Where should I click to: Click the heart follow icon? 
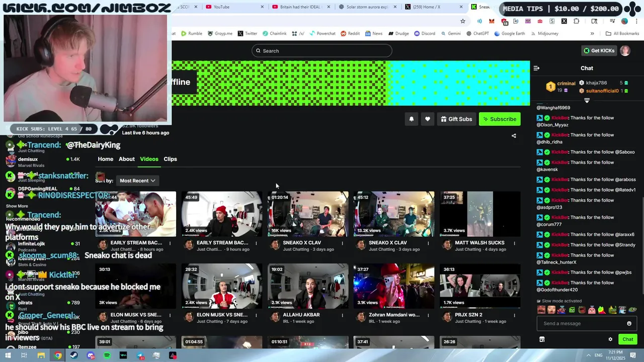pyautogui.click(x=428, y=119)
